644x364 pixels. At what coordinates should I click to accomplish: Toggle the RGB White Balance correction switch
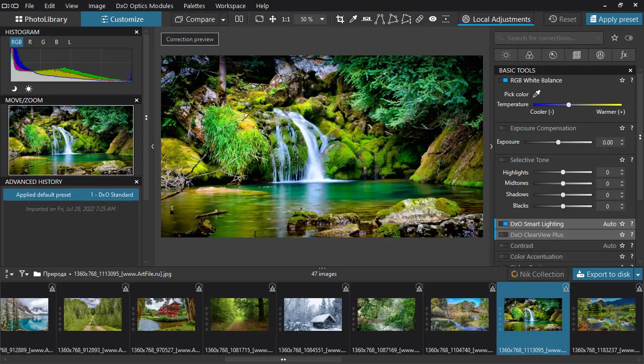[503, 81]
